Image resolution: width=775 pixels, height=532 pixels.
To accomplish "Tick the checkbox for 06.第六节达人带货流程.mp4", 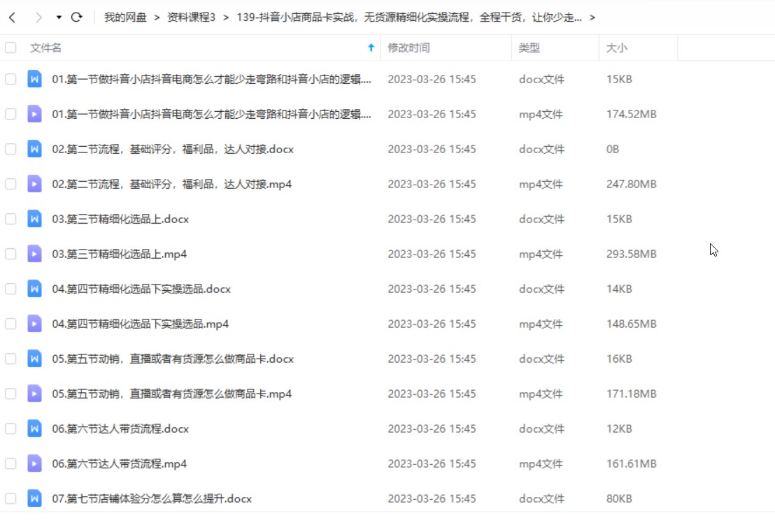I will coord(10,463).
